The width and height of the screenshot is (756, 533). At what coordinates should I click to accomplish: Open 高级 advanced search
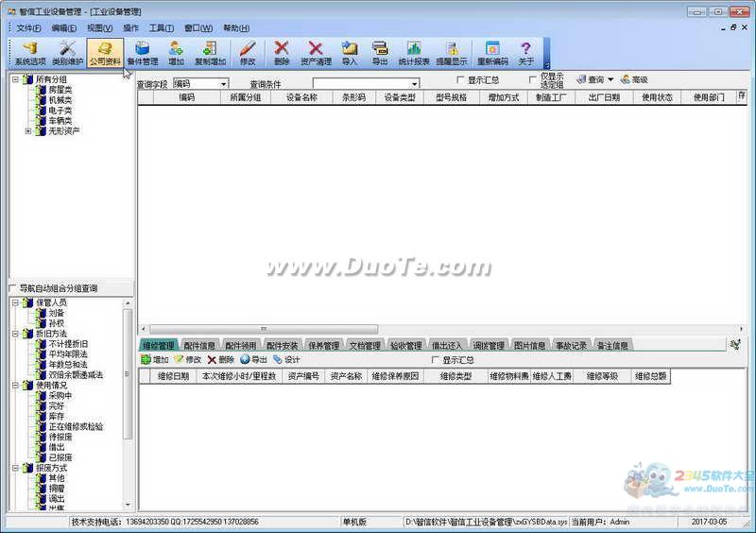634,79
